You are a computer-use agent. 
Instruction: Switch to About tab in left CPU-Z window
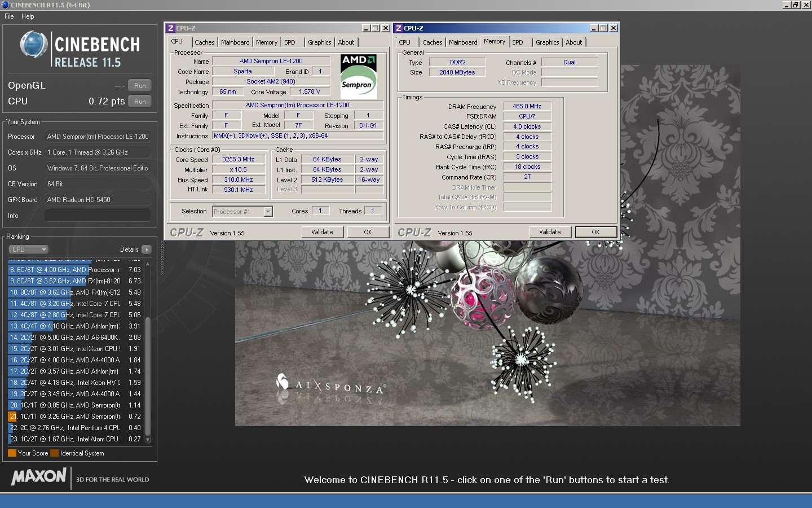click(x=346, y=42)
